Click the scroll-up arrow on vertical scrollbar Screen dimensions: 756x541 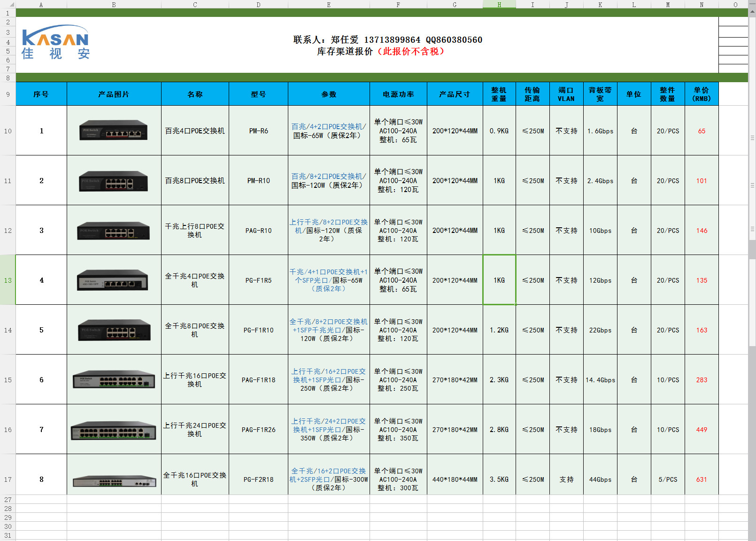tap(752, 12)
